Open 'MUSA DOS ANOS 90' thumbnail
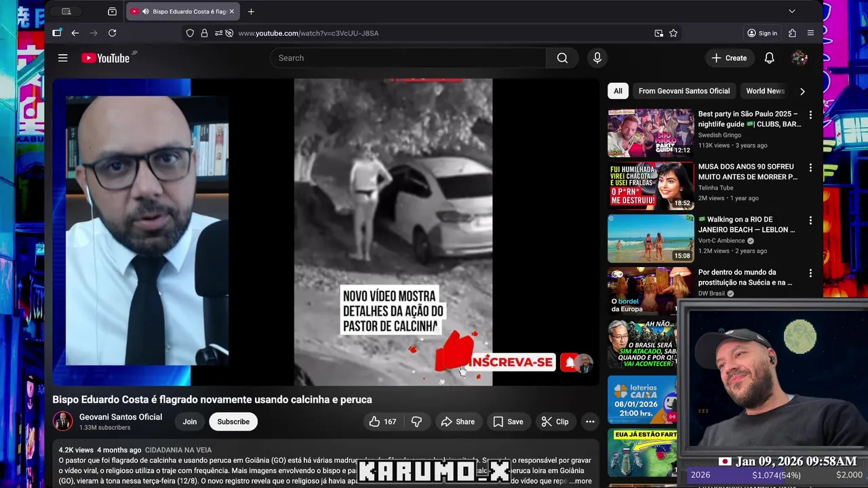This screenshot has width=868, height=488. (651, 186)
